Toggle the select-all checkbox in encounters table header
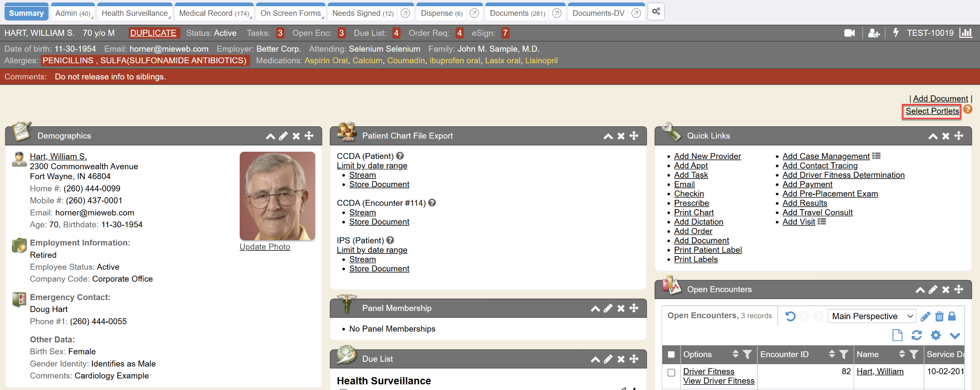This screenshot has width=980, height=390. pyautogui.click(x=671, y=355)
